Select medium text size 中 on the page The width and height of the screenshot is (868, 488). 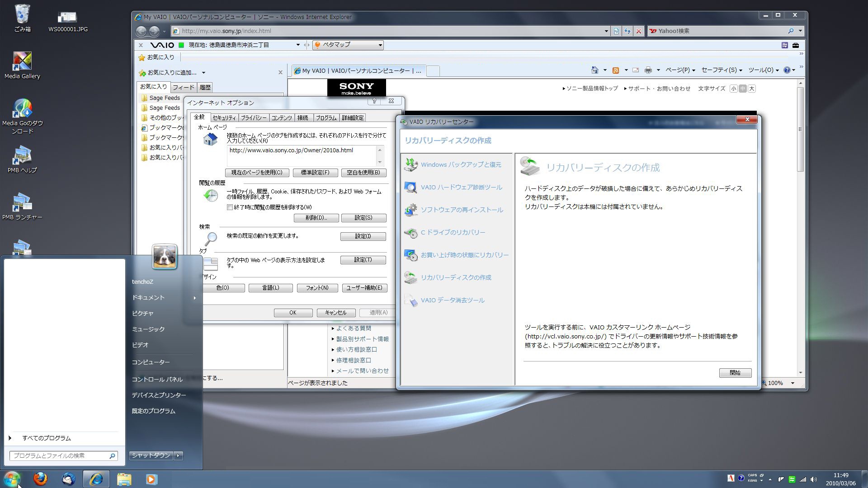pyautogui.click(x=742, y=89)
